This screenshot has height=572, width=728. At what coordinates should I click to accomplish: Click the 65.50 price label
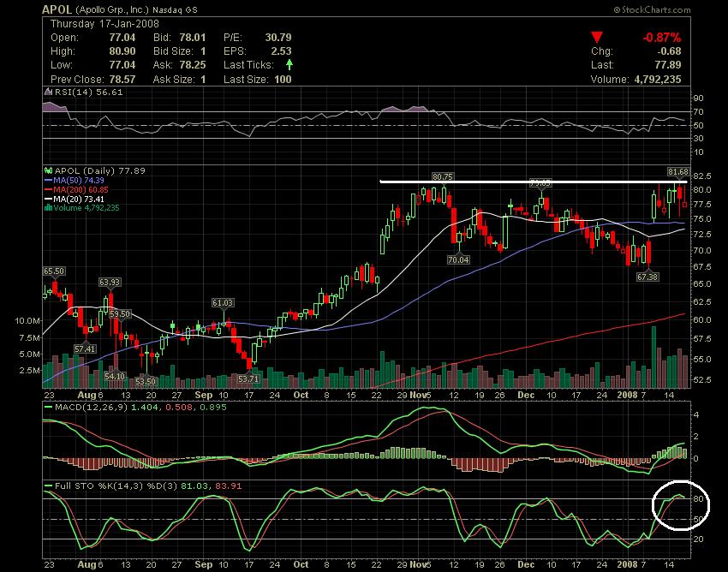pyautogui.click(x=54, y=271)
